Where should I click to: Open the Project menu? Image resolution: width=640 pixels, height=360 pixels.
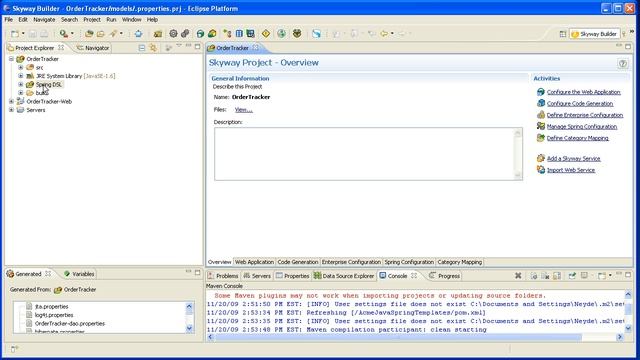coord(92,19)
